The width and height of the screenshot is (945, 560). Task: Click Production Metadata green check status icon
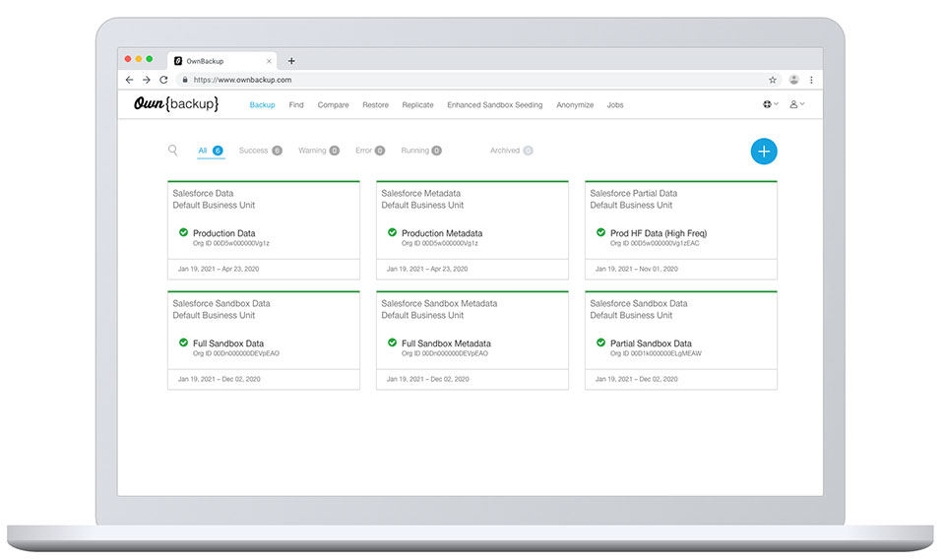click(392, 232)
